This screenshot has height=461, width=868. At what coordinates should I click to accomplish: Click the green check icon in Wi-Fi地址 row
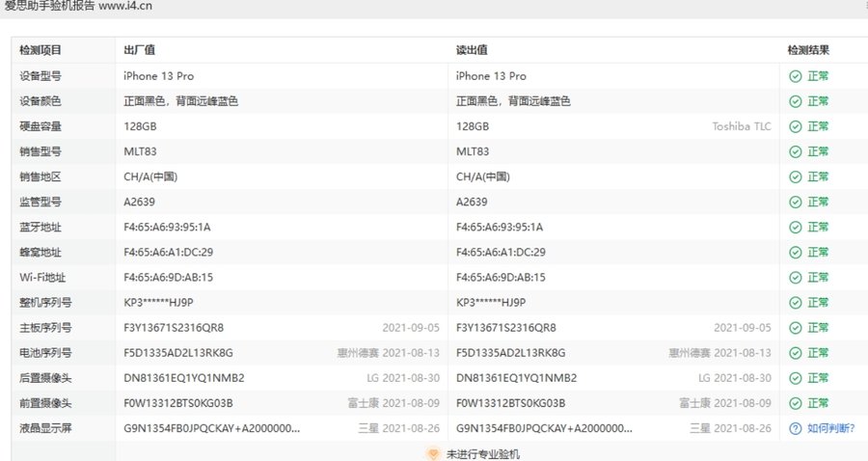point(795,278)
